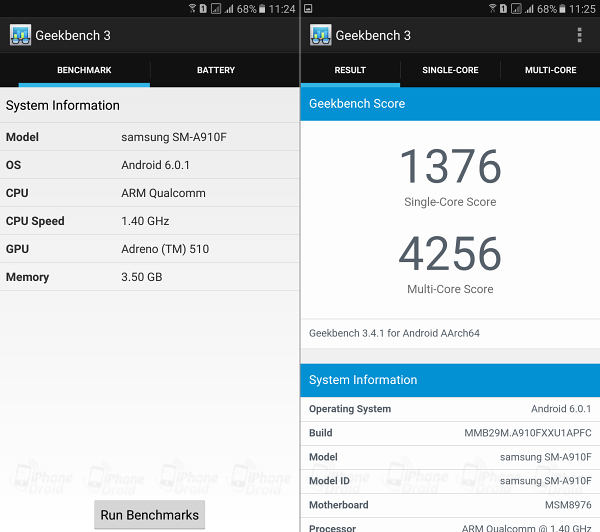Tap the Geekbench app icon on left screen
Image resolution: width=600 pixels, height=532 pixels.
(x=20, y=35)
